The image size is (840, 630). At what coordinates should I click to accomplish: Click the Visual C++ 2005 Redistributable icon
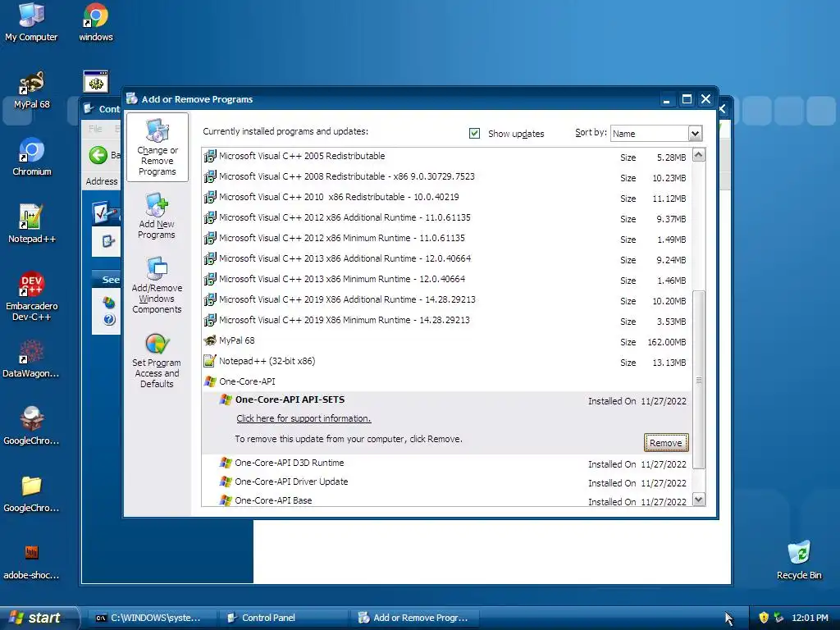(210, 156)
